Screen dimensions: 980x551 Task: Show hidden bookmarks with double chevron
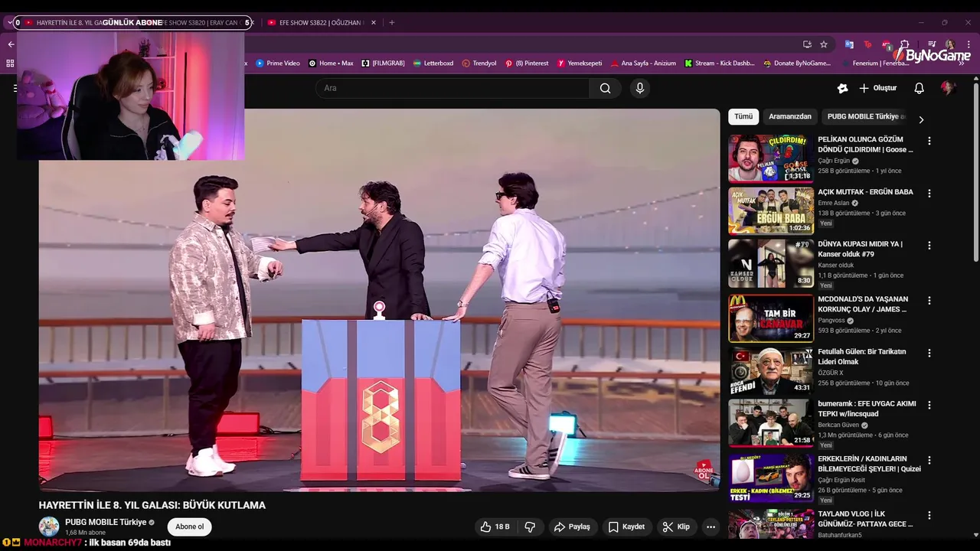(x=962, y=64)
